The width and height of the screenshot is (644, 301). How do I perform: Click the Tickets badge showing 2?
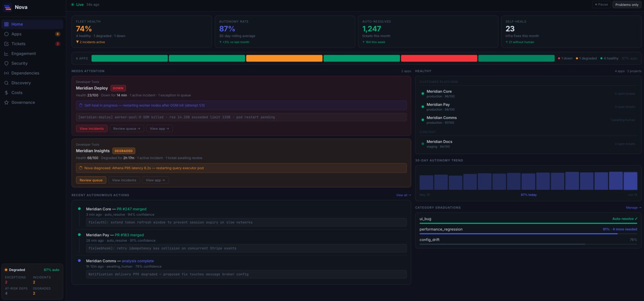(58, 44)
